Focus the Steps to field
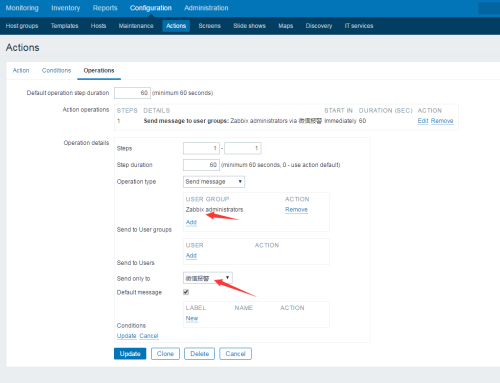 tap(243, 148)
